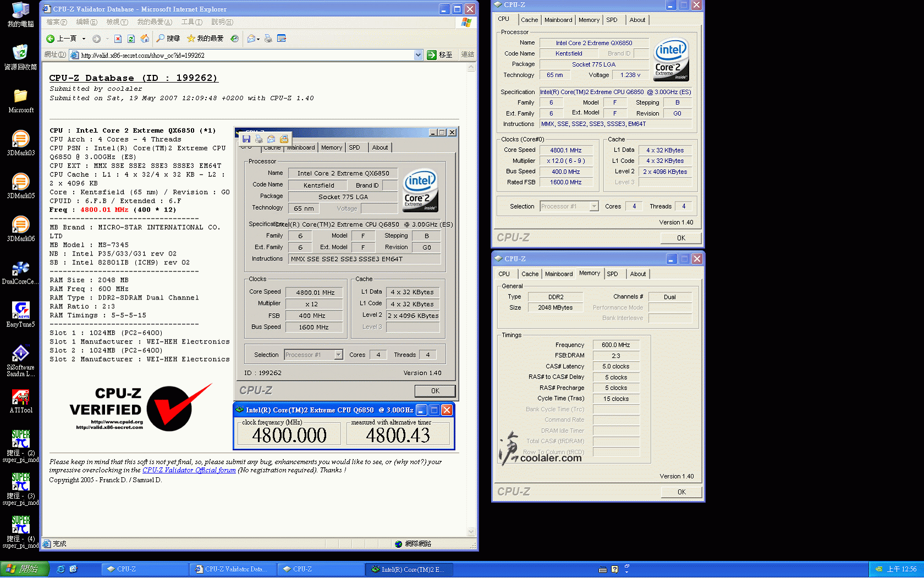Click the IE page scrollbar up arrow
The width and height of the screenshot is (924, 578).
click(x=471, y=68)
